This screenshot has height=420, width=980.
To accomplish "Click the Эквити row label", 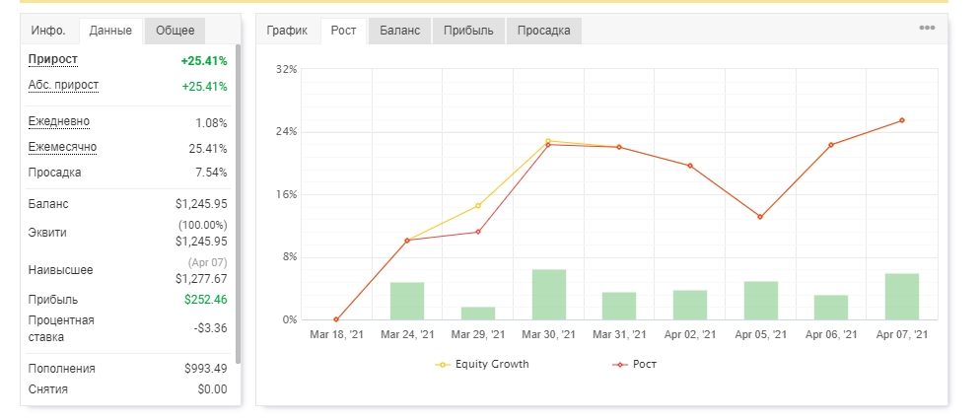I will point(47,233).
